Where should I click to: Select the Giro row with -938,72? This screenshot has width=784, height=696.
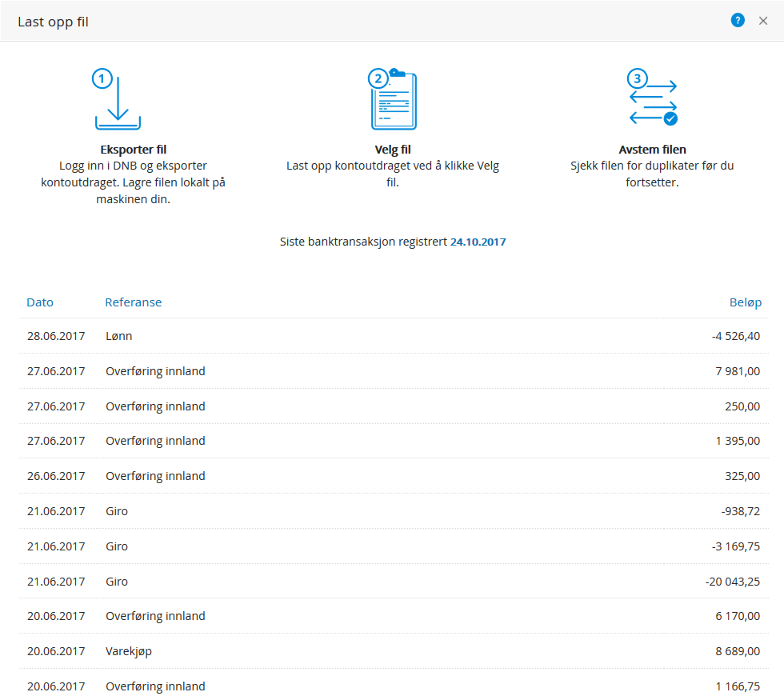[394, 511]
